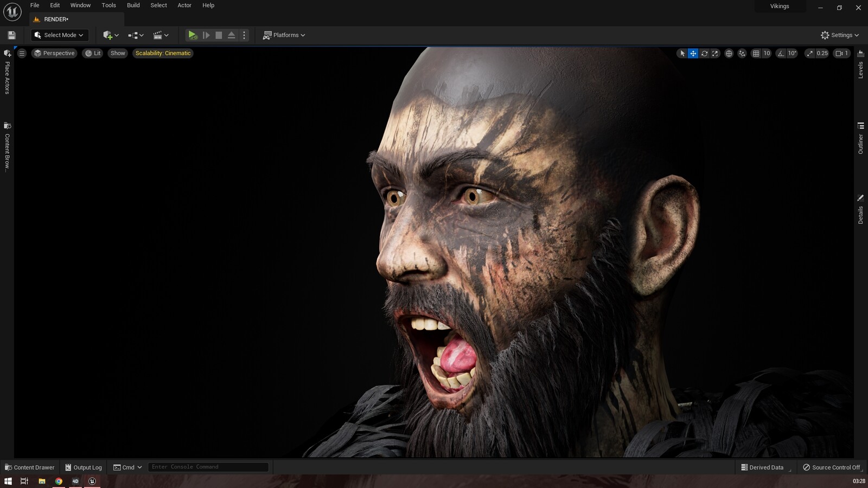Image resolution: width=868 pixels, height=488 pixels.
Task: Change the Lit view mode
Action: point(93,53)
